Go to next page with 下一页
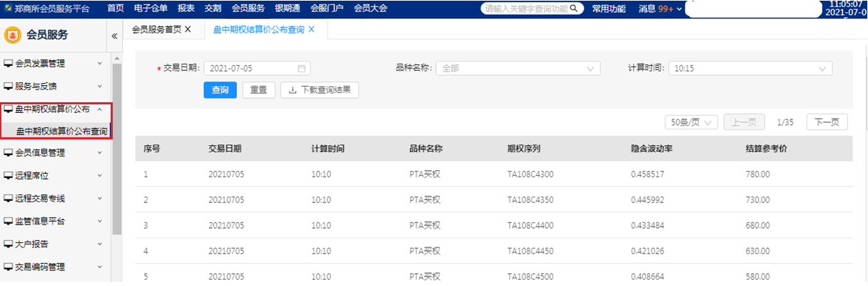The height and width of the screenshot is (286, 868). click(827, 122)
